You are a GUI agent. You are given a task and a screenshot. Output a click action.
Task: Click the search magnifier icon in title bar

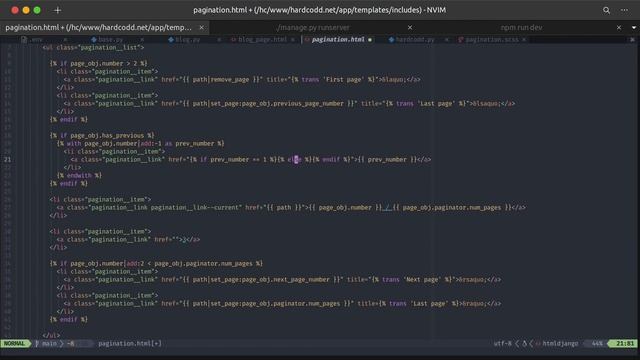607,10
